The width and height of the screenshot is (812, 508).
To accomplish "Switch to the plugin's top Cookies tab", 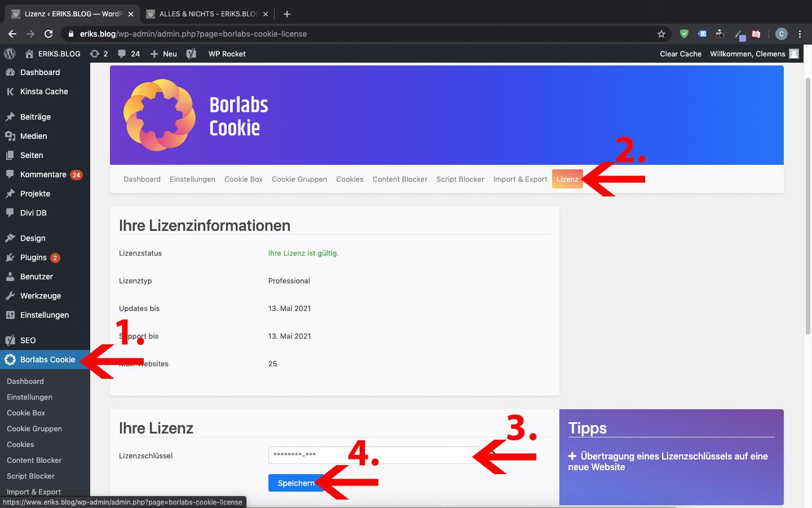I will (350, 179).
